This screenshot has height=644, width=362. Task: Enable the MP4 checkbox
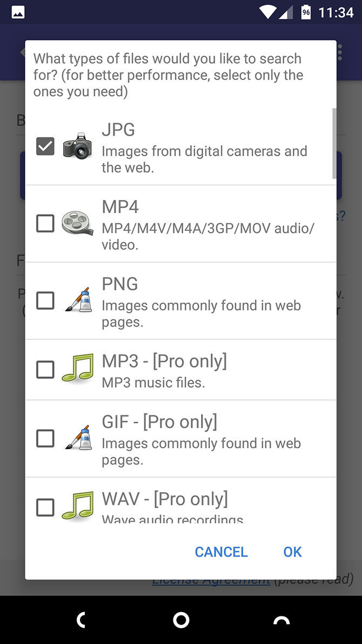click(45, 223)
